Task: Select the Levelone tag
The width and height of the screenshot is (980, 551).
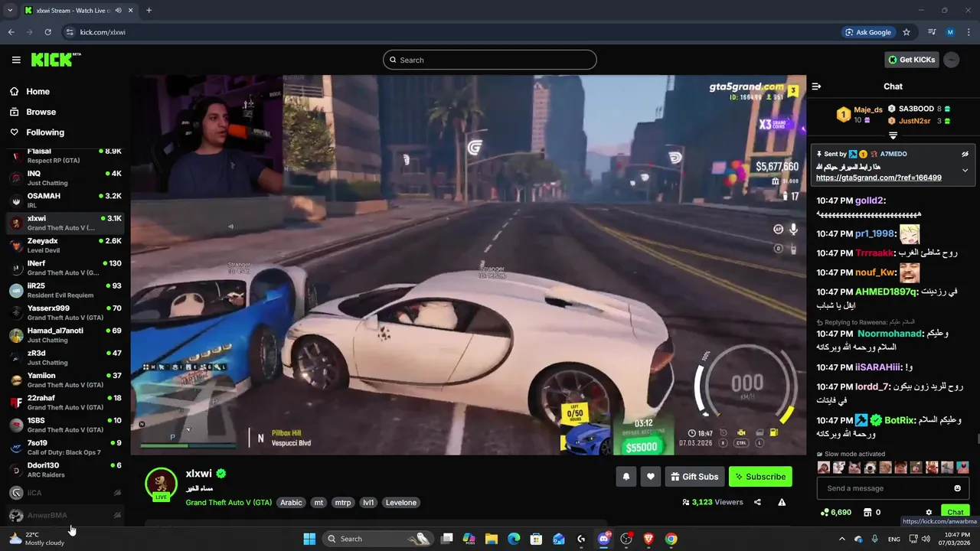Action: pyautogui.click(x=400, y=503)
